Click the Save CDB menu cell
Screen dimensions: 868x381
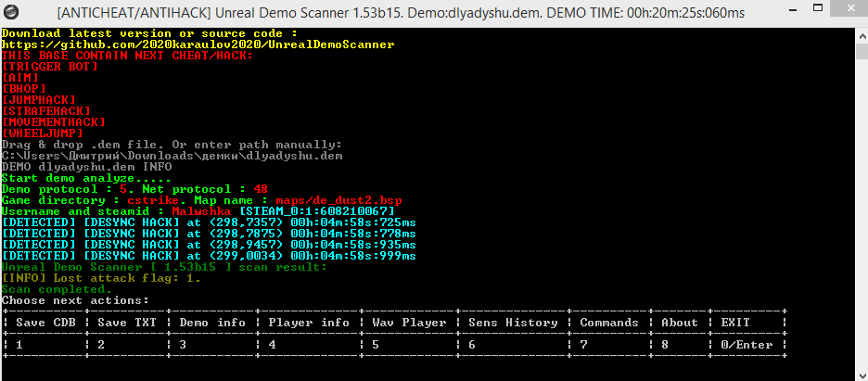point(45,323)
